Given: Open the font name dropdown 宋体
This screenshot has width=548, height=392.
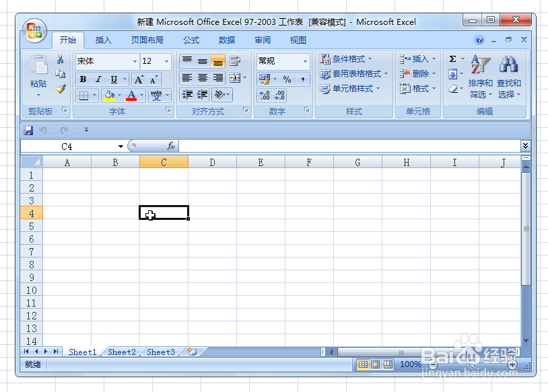Looking at the screenshot, I should pyautogui.click(x=135, y=61).
